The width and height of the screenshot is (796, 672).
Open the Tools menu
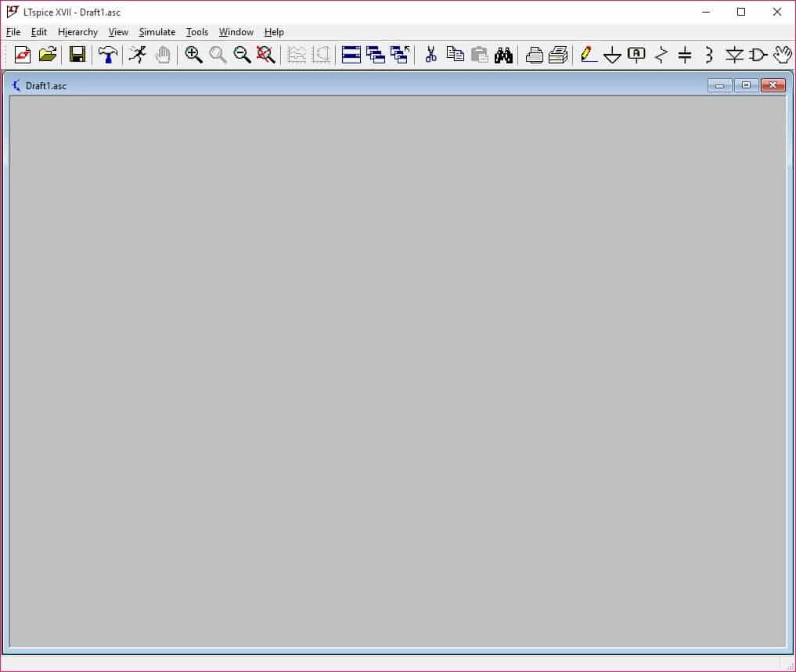(196, 32)
